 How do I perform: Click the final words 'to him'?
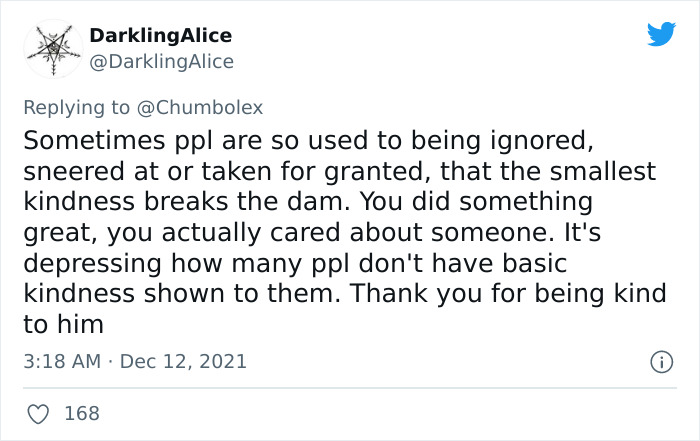tap(63, 325)
